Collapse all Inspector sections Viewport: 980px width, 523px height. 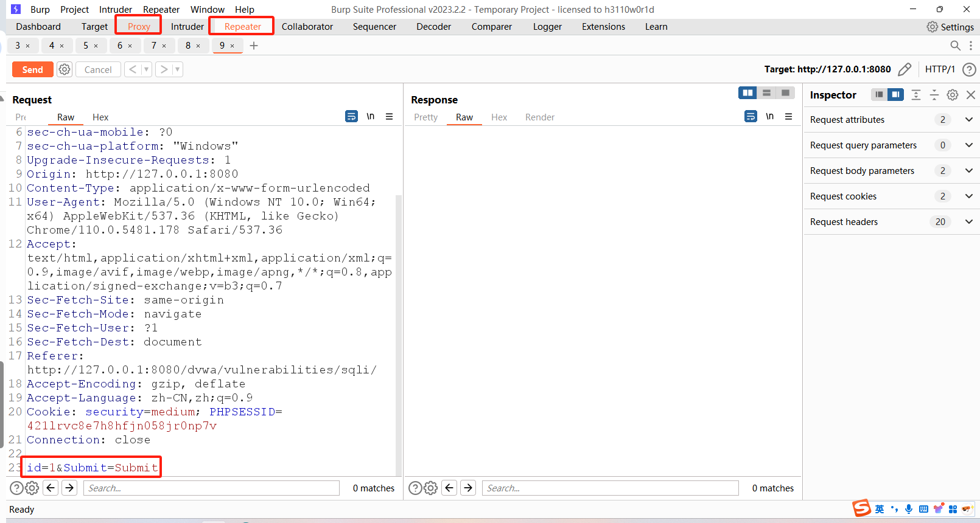coord(934,94)
